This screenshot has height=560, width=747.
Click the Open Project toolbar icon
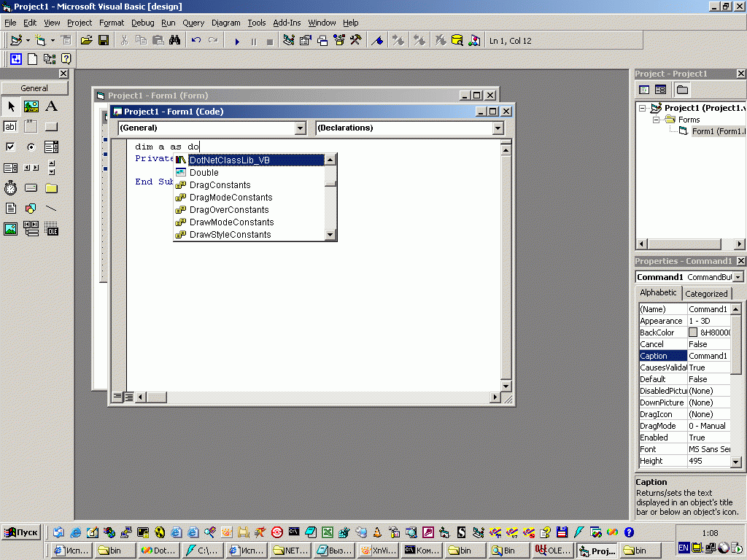(86, 41)
